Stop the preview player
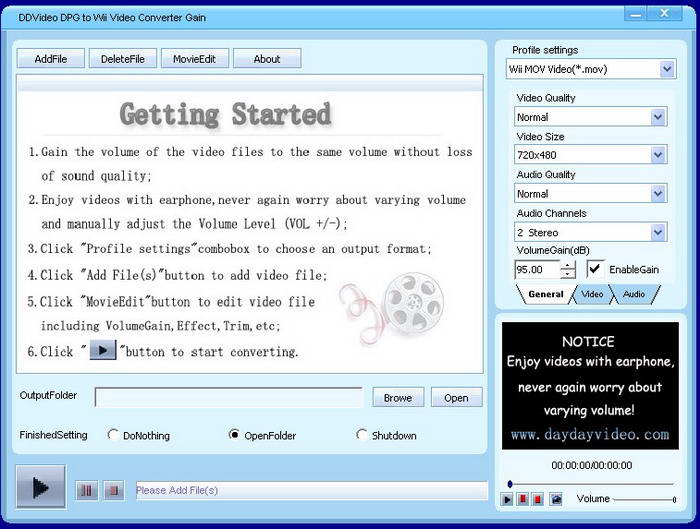 tap(538, 499)
